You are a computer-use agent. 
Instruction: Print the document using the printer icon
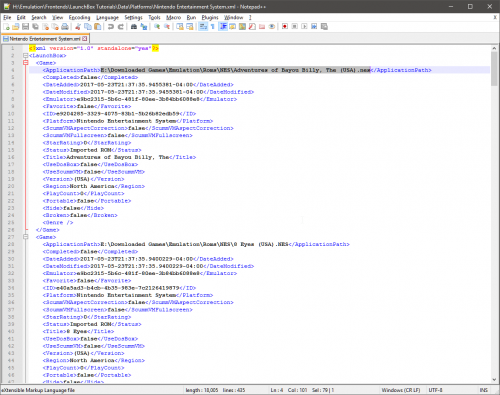pyautogui.click(x=65, y=27)
